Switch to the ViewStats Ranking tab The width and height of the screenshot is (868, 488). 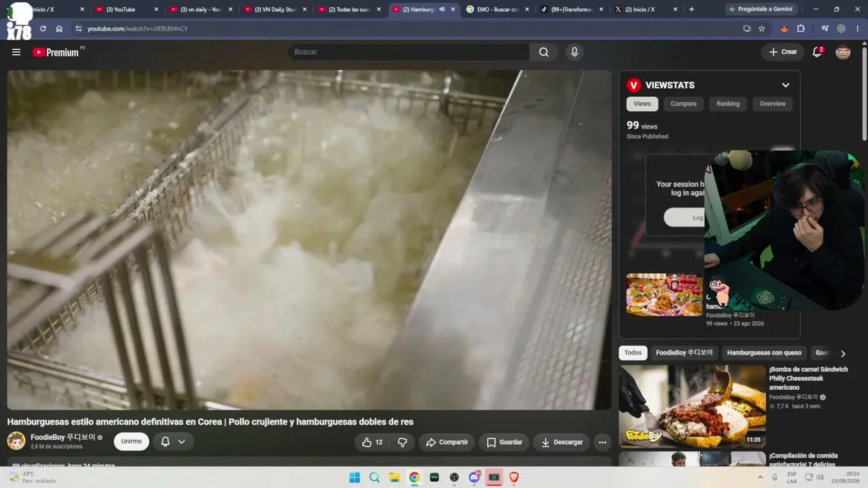728,104
